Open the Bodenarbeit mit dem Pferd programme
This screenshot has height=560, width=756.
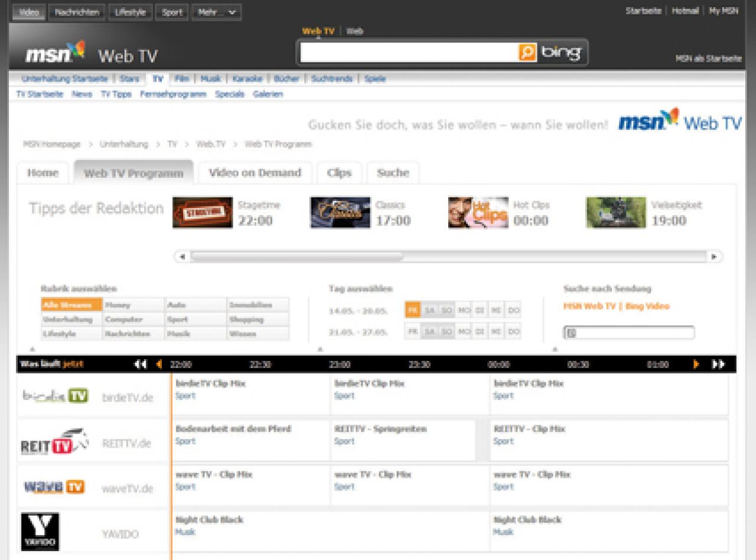pos(233,429)
